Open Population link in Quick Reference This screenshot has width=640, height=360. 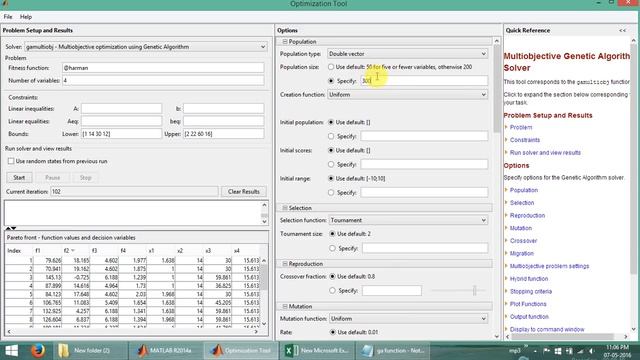pyautogui.click(x=524, y=190)
